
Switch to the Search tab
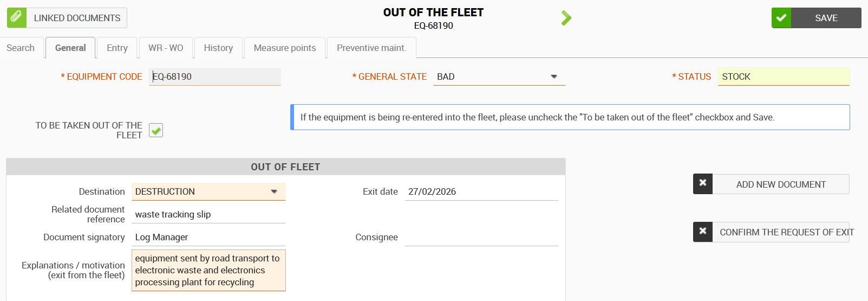21,48
